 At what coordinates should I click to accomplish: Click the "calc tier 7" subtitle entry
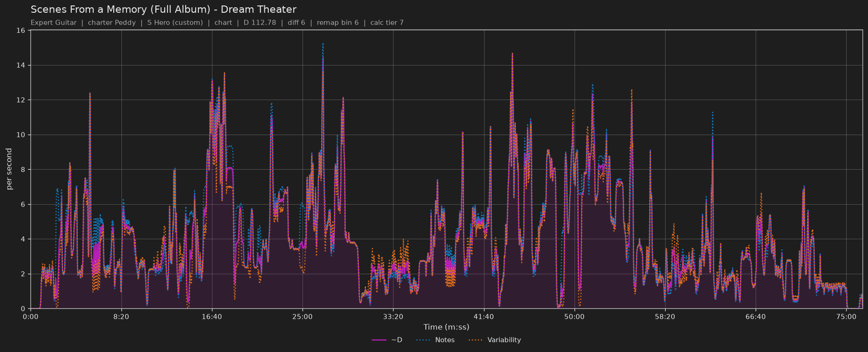(387, 23)
